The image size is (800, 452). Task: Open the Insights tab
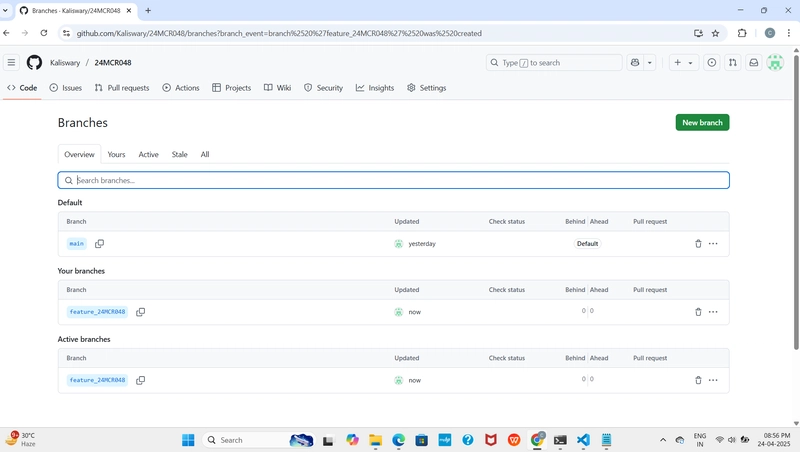coord(375,88)
